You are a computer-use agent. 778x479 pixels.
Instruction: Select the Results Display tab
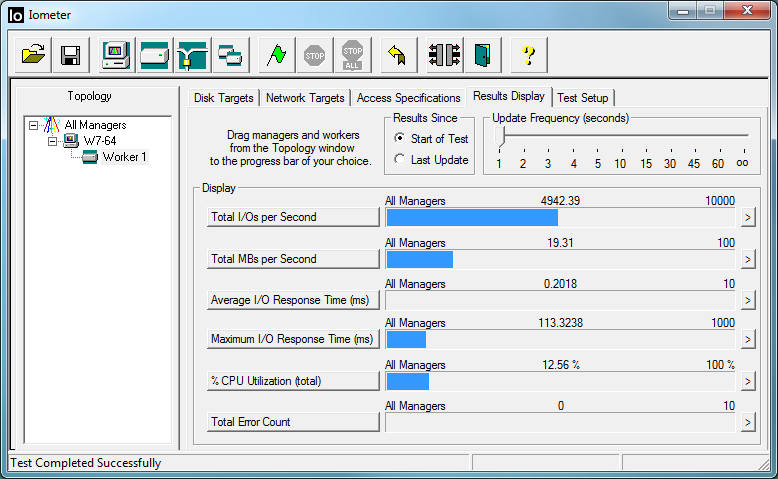[509, 96]
